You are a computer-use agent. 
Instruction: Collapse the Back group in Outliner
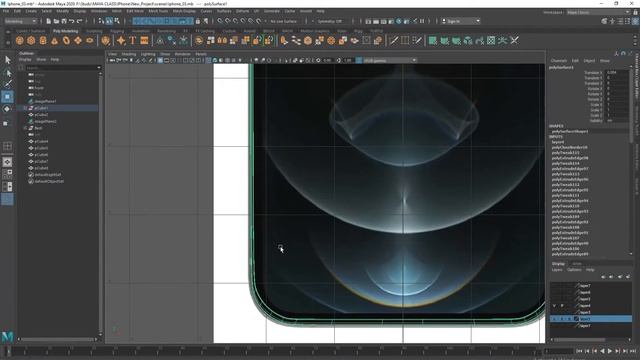25,128
